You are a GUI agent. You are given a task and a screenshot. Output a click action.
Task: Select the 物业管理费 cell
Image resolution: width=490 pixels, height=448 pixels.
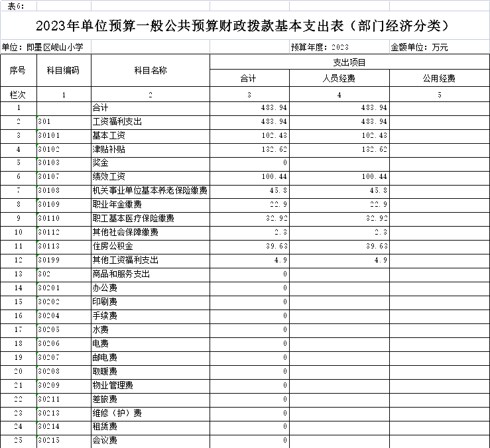pyautogui.click(x=150, y=385)
